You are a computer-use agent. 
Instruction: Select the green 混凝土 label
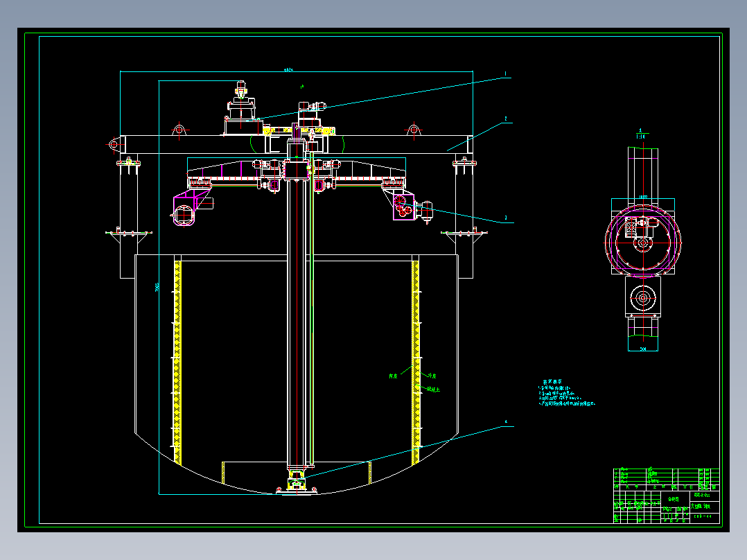click(x=433, y=390)
